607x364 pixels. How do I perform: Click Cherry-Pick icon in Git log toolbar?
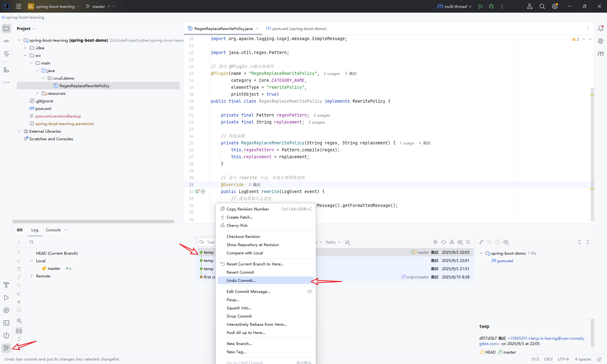tap(452, 242)
